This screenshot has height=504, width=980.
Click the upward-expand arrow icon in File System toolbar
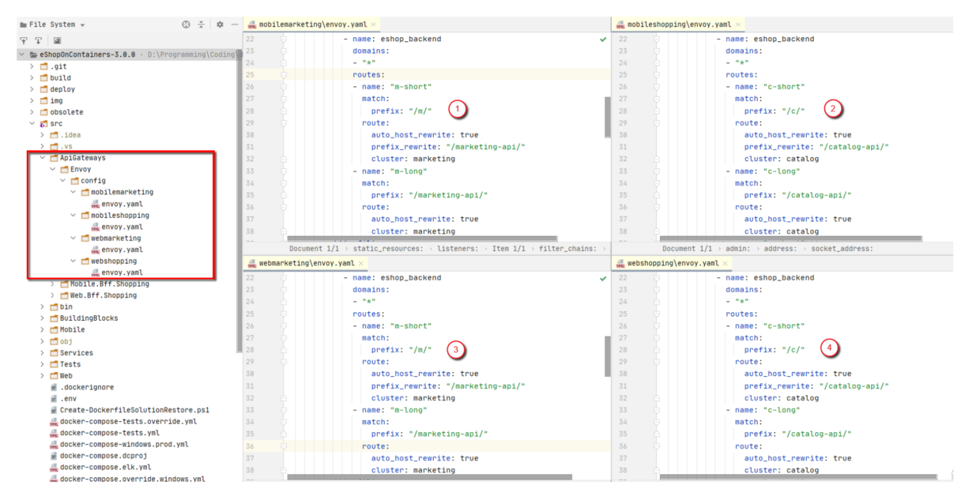click(x=24, y=39)
